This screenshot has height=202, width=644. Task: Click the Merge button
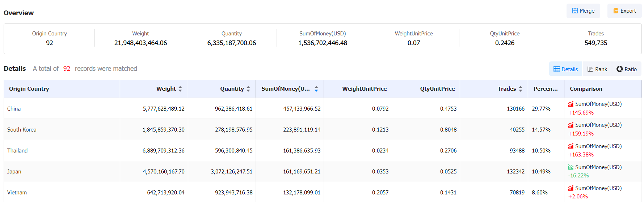coord(583,11)
